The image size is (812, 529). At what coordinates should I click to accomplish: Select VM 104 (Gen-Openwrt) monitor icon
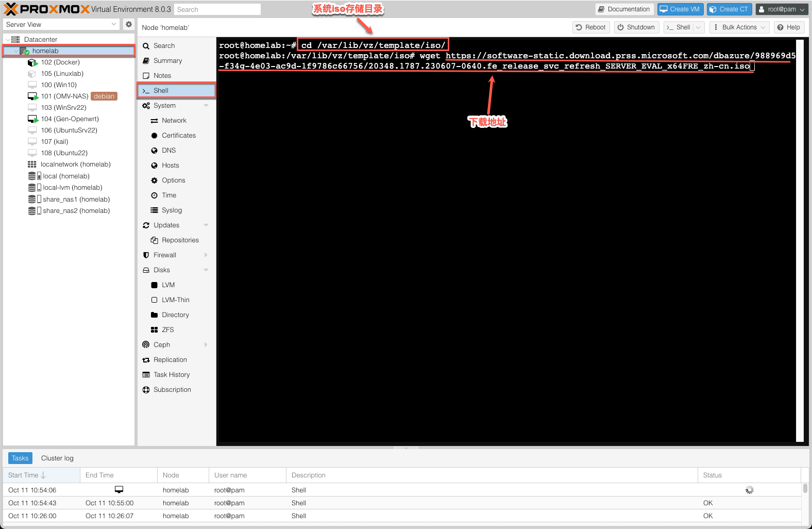33,119
